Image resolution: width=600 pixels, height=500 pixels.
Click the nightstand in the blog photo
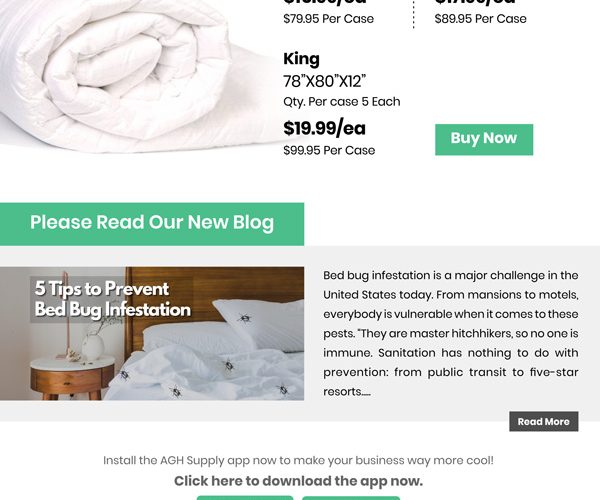(72, 378)
